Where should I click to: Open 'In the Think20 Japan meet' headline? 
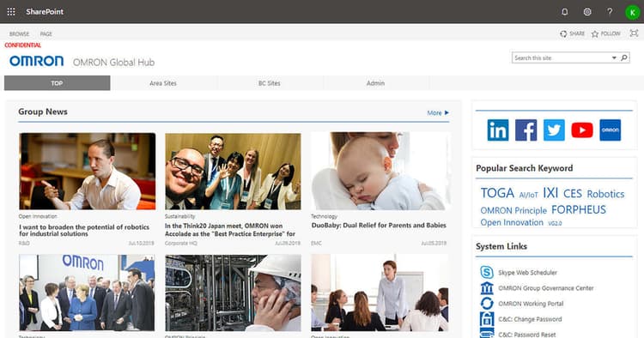tap(230, 230)
